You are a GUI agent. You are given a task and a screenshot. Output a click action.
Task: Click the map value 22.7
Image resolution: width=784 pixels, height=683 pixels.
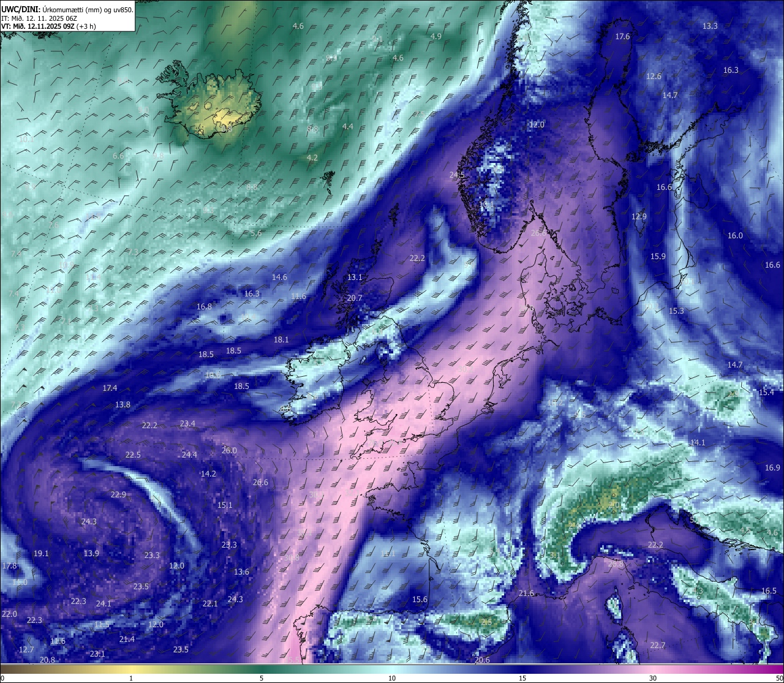point(657,645)
